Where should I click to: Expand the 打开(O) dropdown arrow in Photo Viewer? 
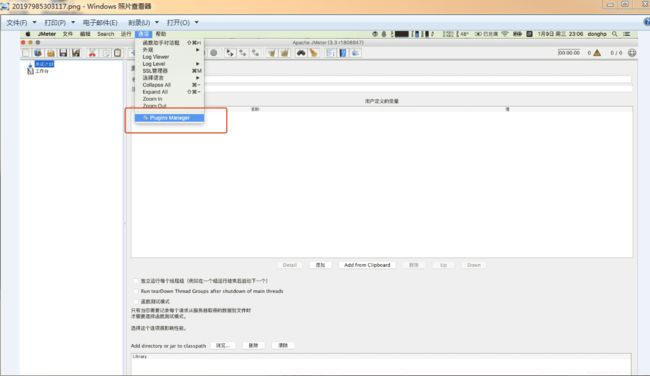point(196,22)
